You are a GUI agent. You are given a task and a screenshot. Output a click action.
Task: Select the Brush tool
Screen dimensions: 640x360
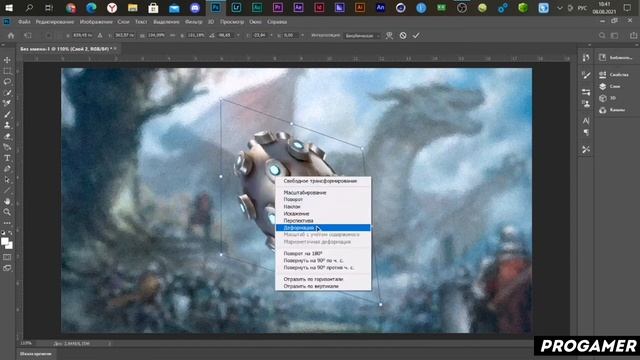(x=7, y=114)
